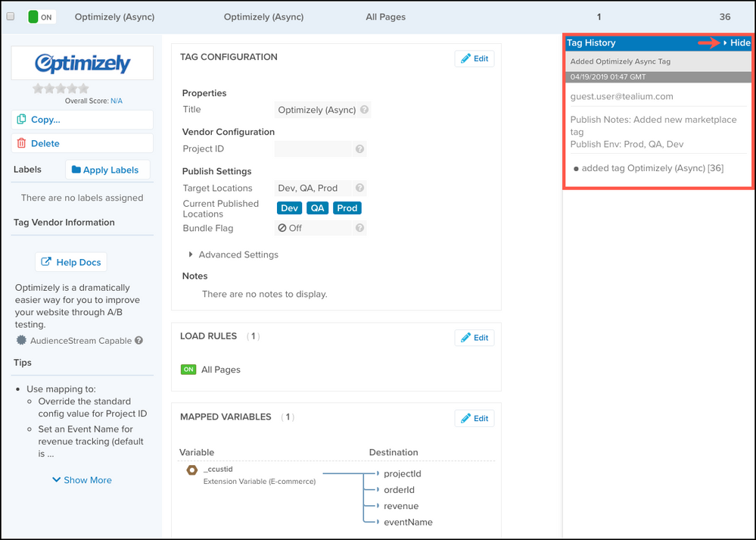
Task: Open the Help Docs link
Action: pyautogui.click(x=71, y=262)
